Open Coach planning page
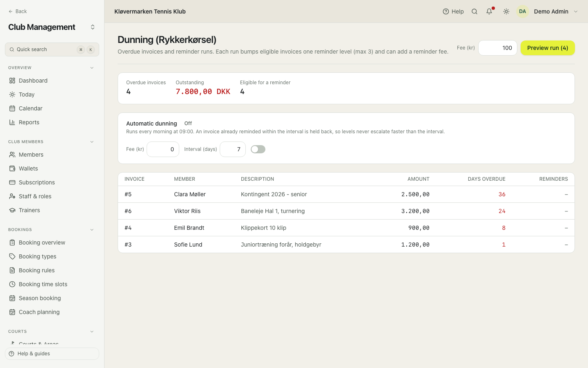The height and width of the screenshot is (368, 588). 52,312
